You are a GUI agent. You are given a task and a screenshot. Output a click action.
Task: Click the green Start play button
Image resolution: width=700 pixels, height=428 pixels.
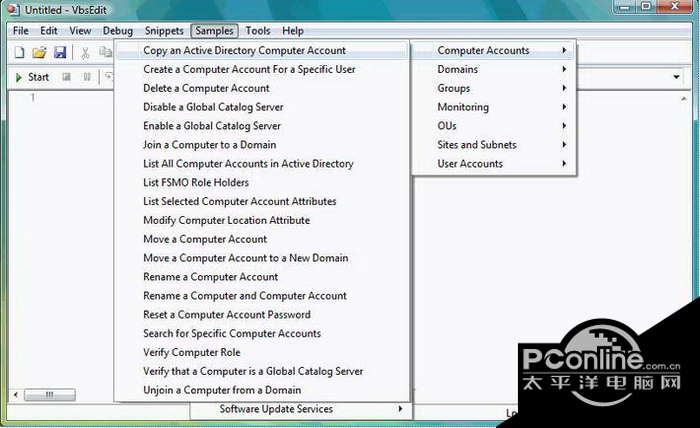32,77
